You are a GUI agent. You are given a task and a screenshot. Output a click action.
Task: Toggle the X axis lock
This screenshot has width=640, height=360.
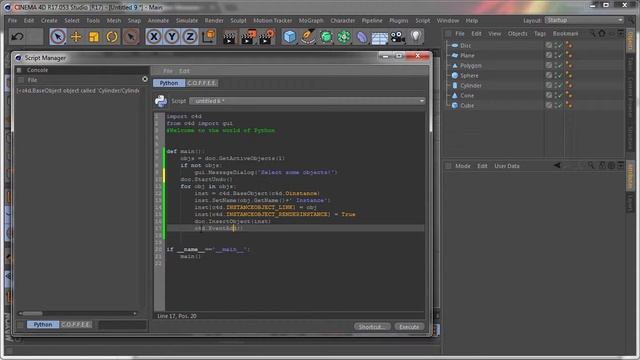click(x=154, y=37)
